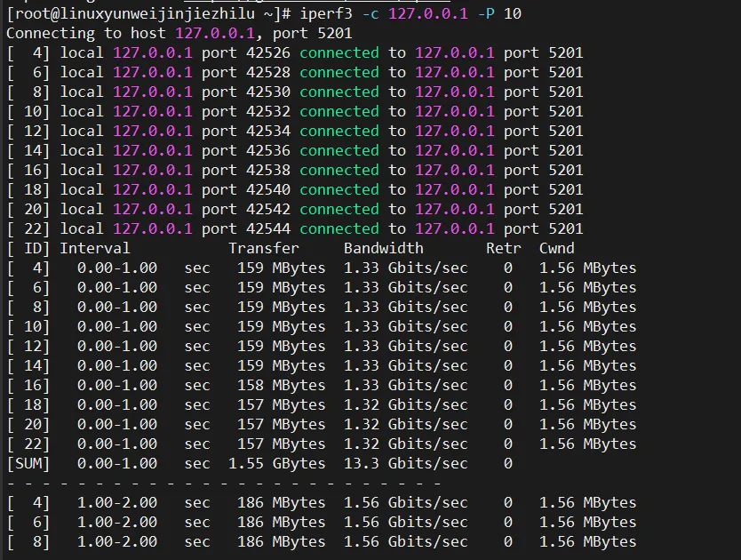Click the 1.55 GBytes total transfer value
741x560 pixels.
point(277,463)
